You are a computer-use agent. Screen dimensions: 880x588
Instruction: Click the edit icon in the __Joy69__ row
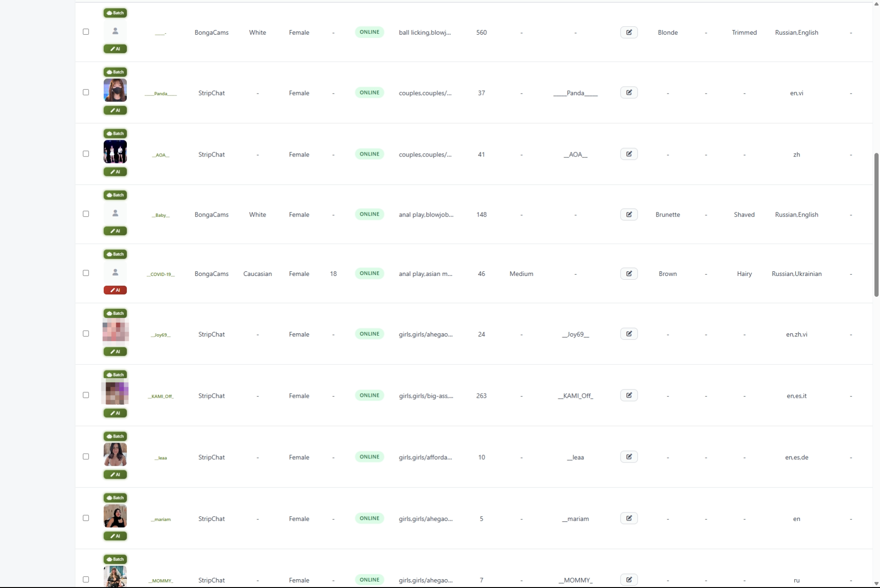(x=629, y=334)
